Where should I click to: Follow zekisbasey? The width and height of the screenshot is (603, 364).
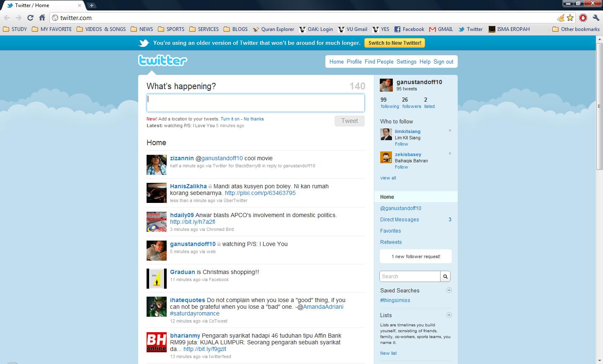point(401,167)
